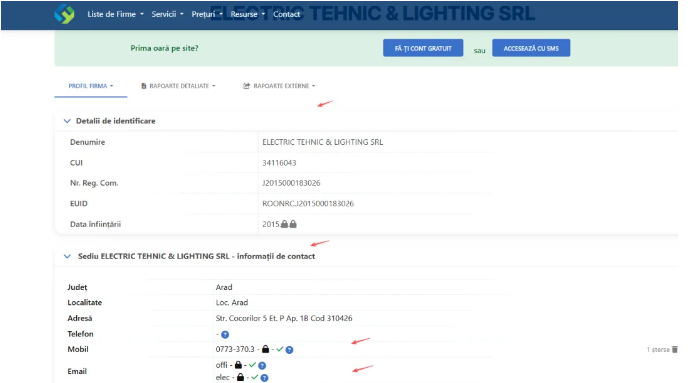This screenshot has height=383, width=695.
Task: Click the Email row label
Action: [x=77, y=371]
